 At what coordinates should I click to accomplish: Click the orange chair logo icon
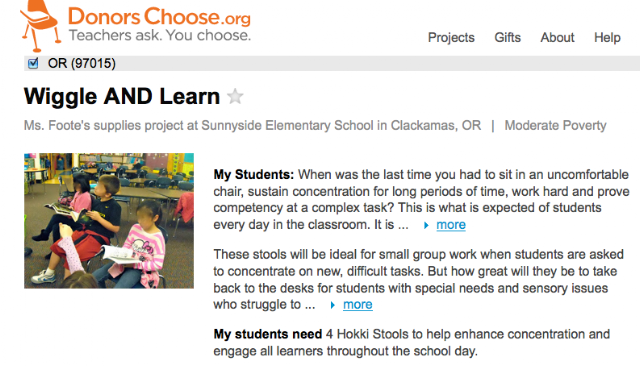tap(40, 25)
